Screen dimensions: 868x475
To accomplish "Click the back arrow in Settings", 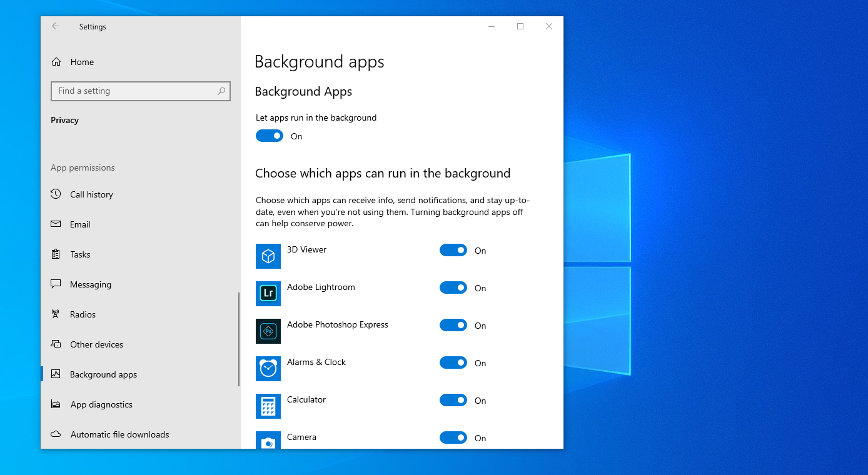I will [x=56, y=26].
